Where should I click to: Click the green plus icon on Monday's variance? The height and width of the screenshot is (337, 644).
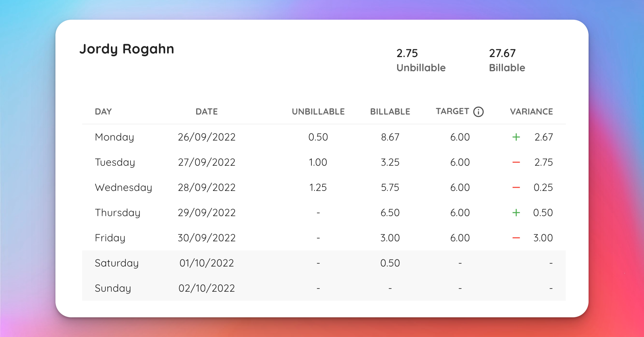516,137
